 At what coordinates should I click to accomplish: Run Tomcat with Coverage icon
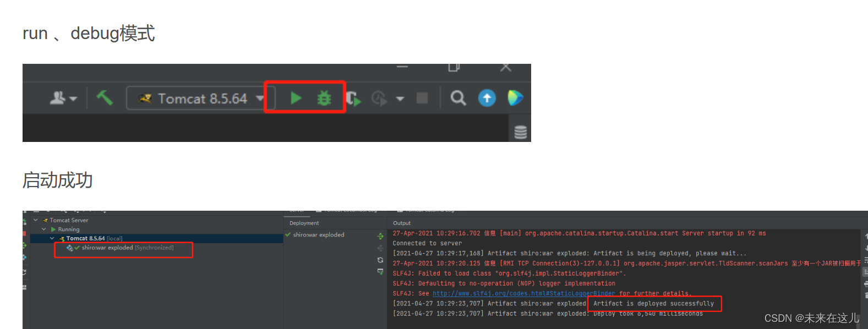pyautogui.click(x=353, y=98)
